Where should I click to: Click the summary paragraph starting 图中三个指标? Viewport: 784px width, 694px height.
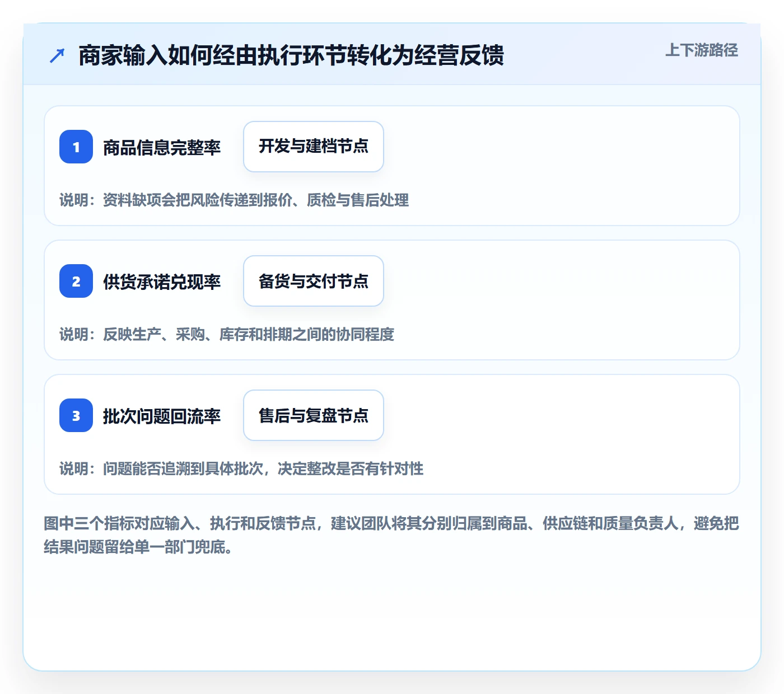tap(391, 535)
